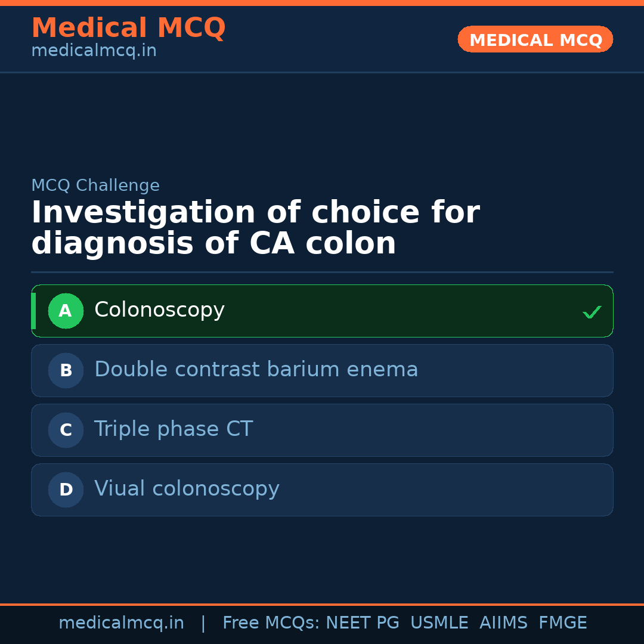Click the MCQ Challenge label

click(x=95, y=186)
